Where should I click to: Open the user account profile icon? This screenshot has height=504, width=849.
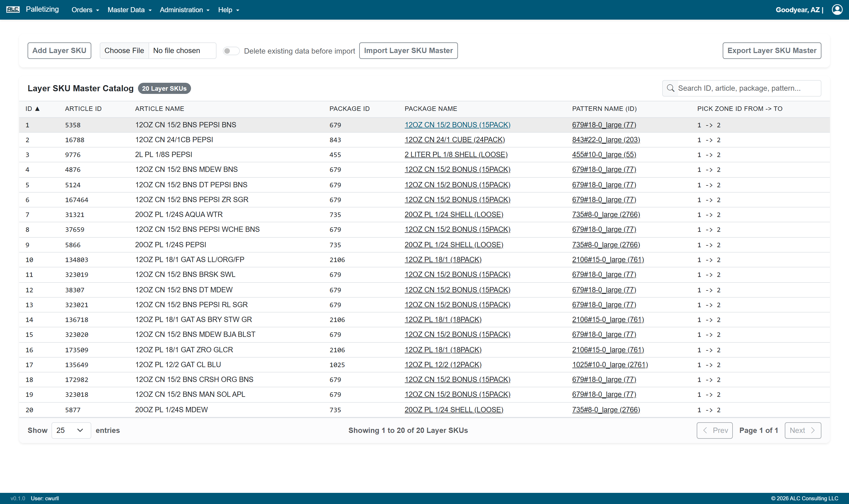click(x=837, y=10)
